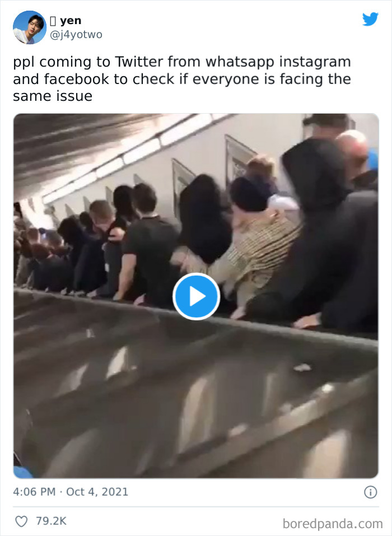Open the @j4yotwo handle link
This screenshot has width=392, height=536.
tap(76, 35)
